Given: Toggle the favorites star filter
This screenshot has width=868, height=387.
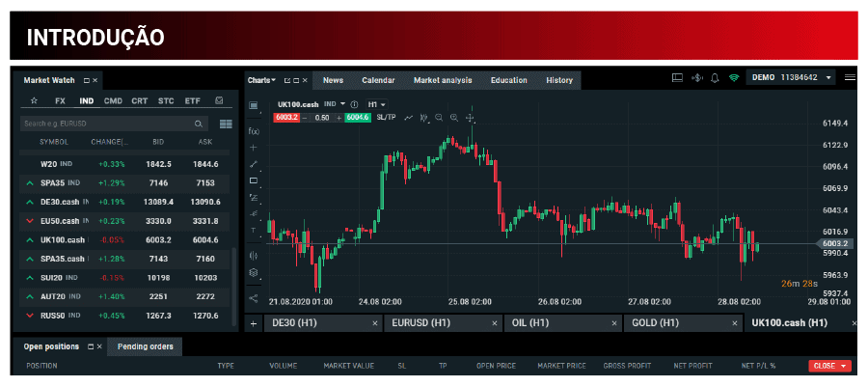Looking at the screenshot, I should tap(34, 100).
